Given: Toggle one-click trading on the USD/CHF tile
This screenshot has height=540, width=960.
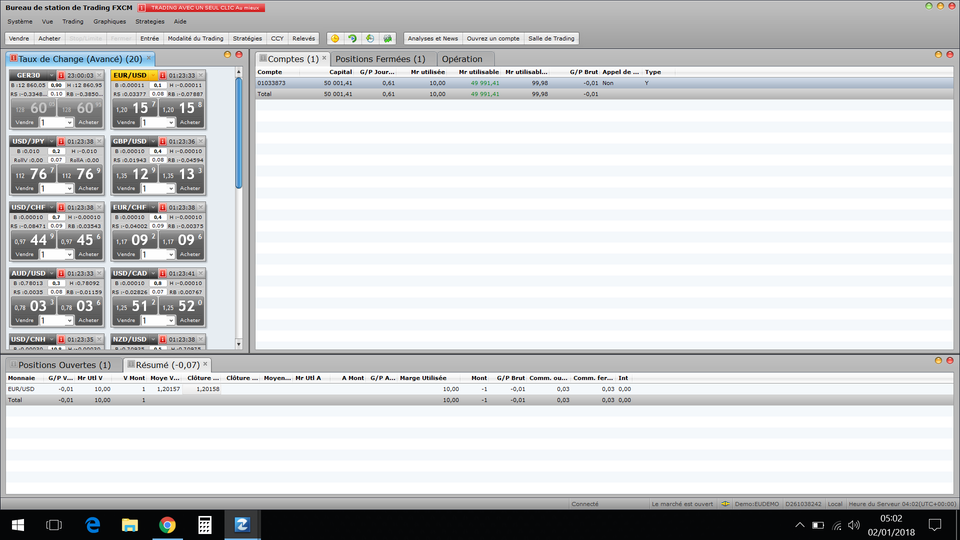Looking at the screenshot, I should [61, 208].
